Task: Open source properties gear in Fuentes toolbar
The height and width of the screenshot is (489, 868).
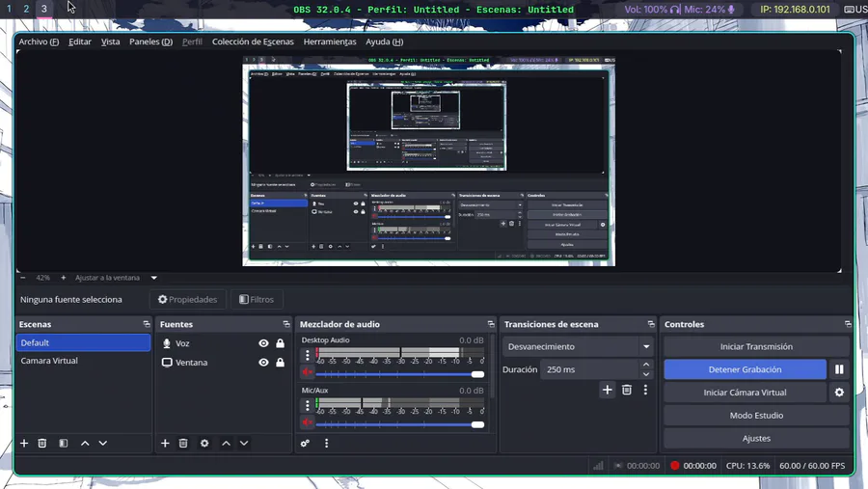Action: pyautogui.click(x=204, y=443)
